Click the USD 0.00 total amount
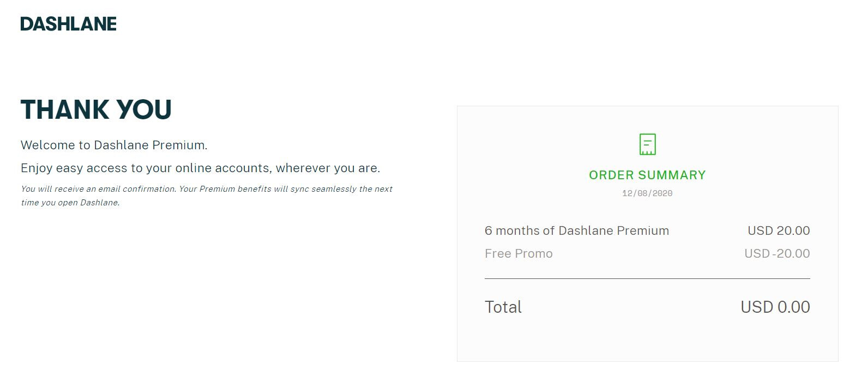The height and width of the screenshot is (389, 868). coord(775,307)
